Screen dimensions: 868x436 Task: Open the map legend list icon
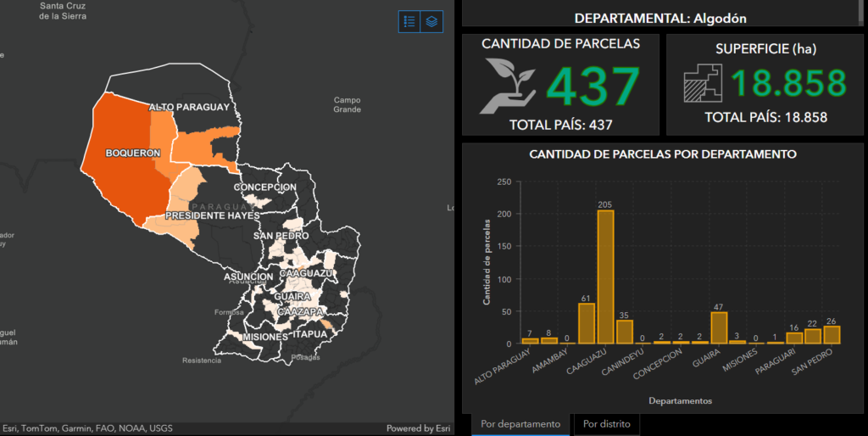click(409, 21)
